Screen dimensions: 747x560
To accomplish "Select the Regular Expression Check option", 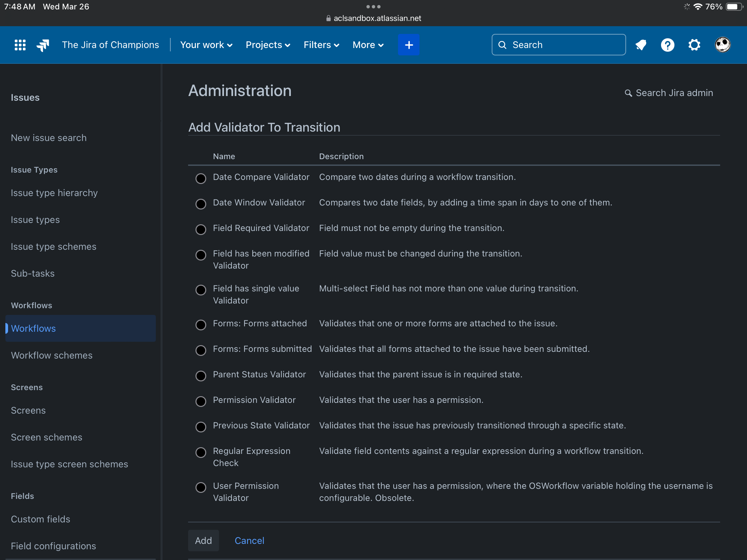I will coord(201,452).
